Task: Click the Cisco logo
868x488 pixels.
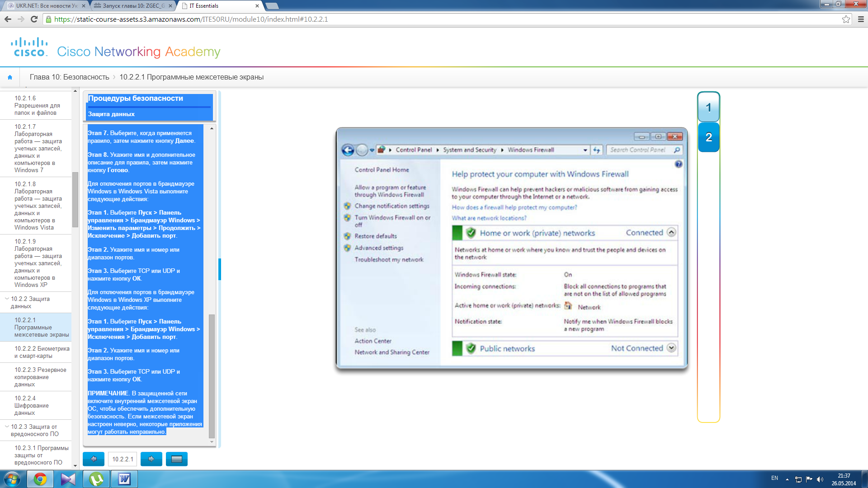Action: point(29,47)
